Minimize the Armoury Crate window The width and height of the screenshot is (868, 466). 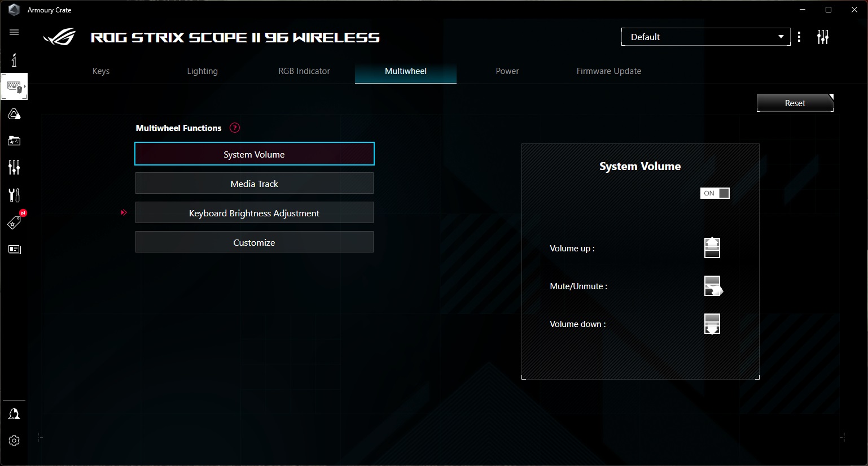click(x=803, y=10)
